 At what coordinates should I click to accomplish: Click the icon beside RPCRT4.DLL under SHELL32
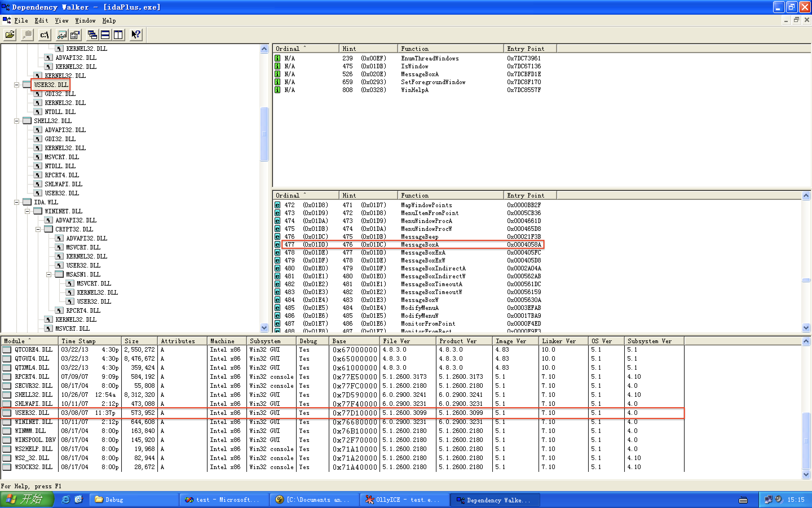coord(38,175)
